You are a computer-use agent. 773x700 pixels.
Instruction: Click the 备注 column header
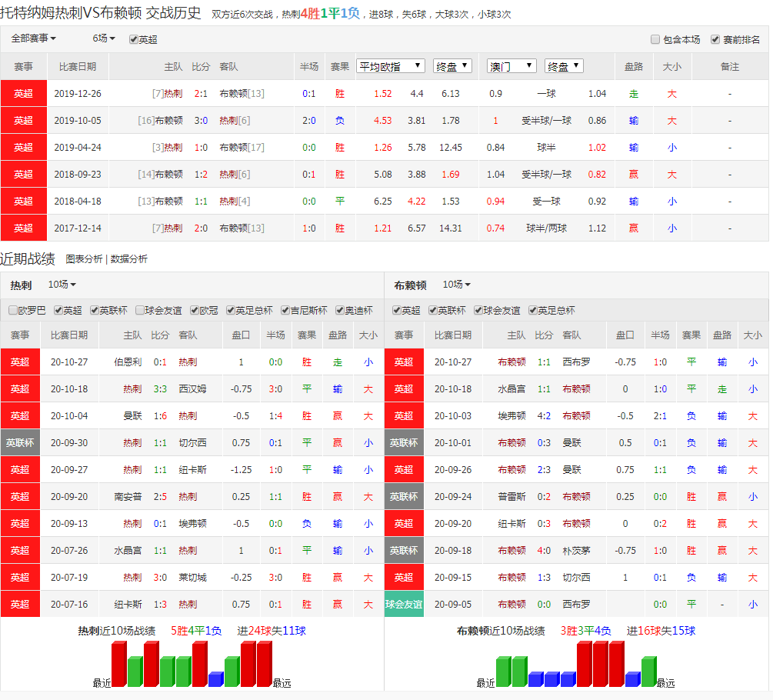click(730, 67)
